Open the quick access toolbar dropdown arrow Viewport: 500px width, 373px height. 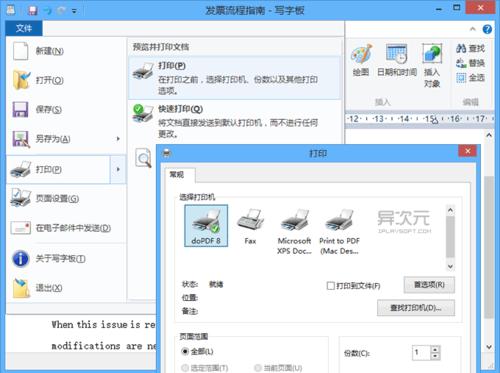point(74,11)
